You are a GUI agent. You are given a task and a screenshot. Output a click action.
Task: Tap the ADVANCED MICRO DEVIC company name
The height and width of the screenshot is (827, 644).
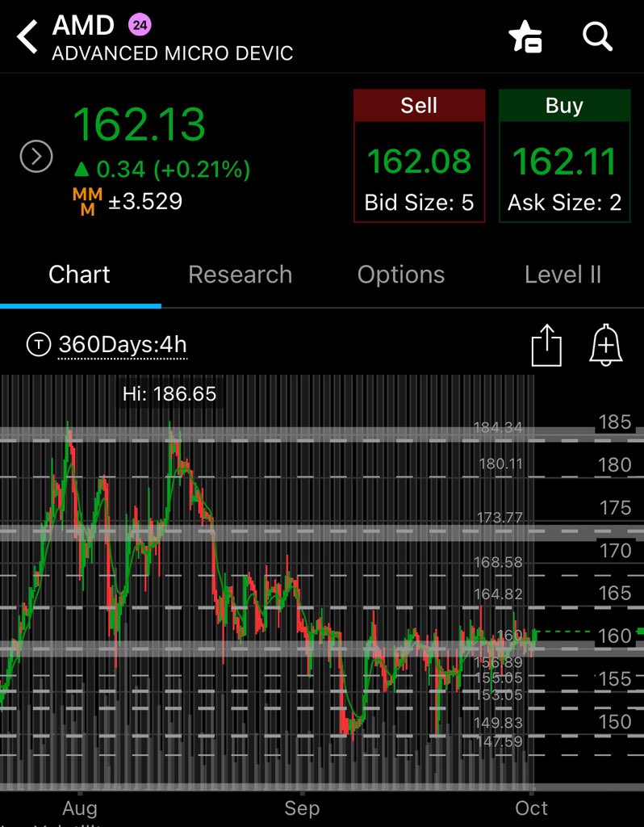point(173,54)
